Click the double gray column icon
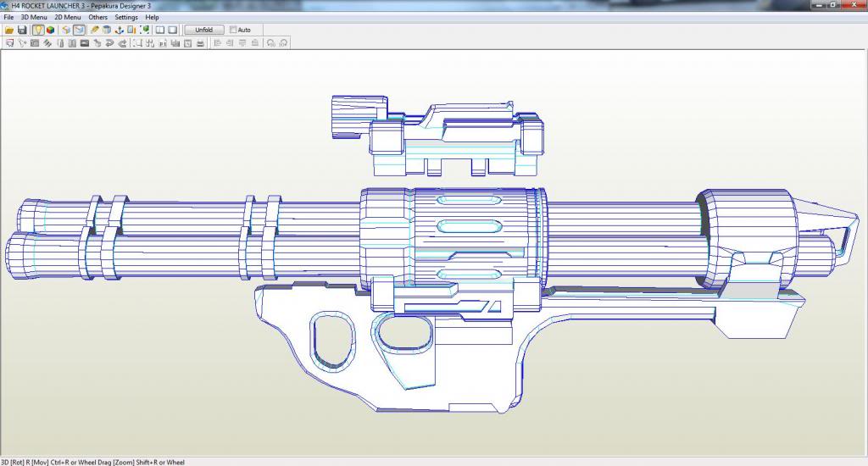Screen dimensions: 868x466 click(72, 43)
